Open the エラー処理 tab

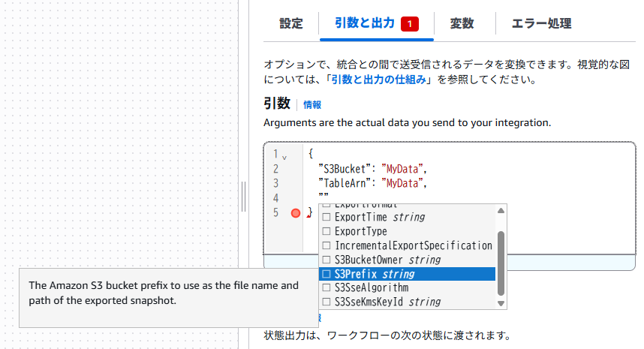541,23
